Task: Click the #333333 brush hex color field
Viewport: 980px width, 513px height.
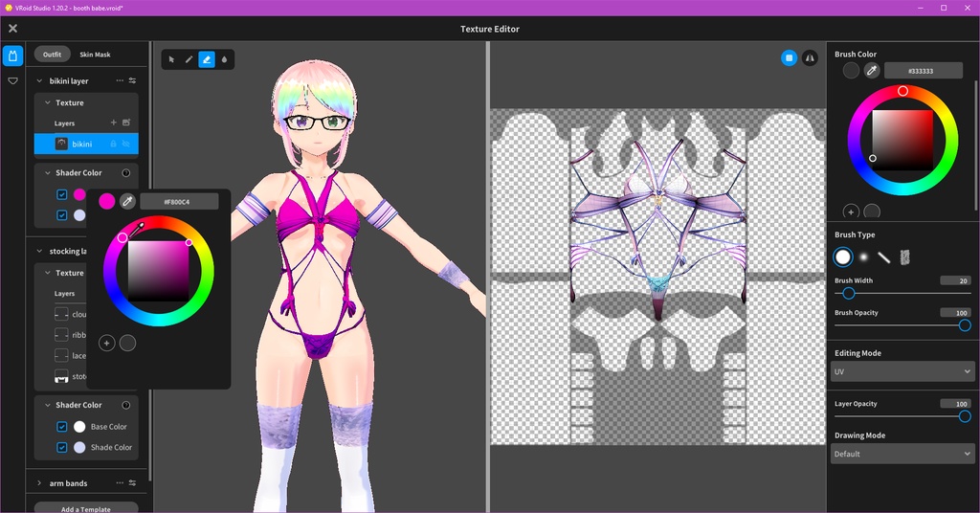Action: coord(924,71)
